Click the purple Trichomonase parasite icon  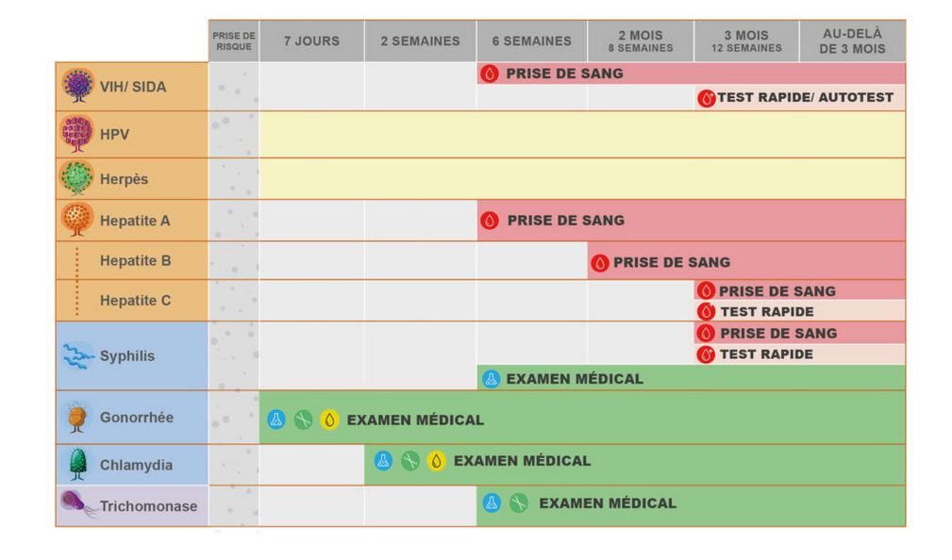(77, 504)
